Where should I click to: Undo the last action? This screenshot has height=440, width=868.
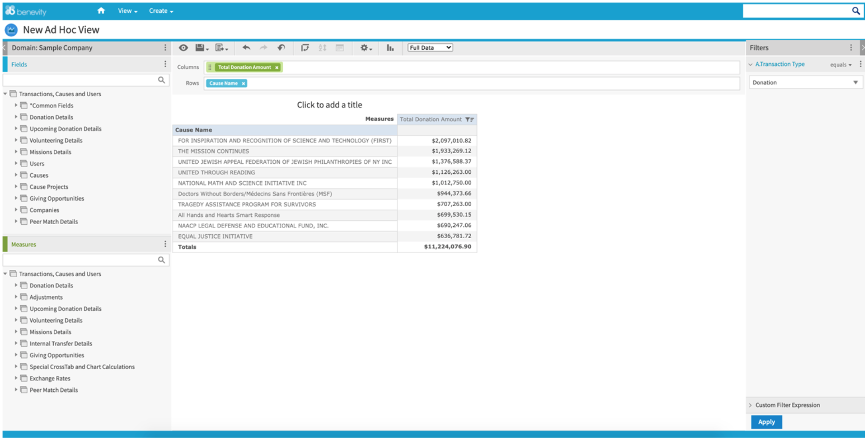click(x=246, y=48)
